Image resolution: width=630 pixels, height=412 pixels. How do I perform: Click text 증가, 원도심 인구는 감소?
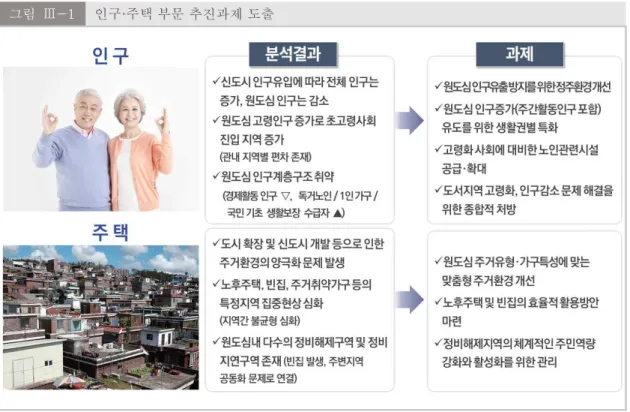click(x=274, y=100)
